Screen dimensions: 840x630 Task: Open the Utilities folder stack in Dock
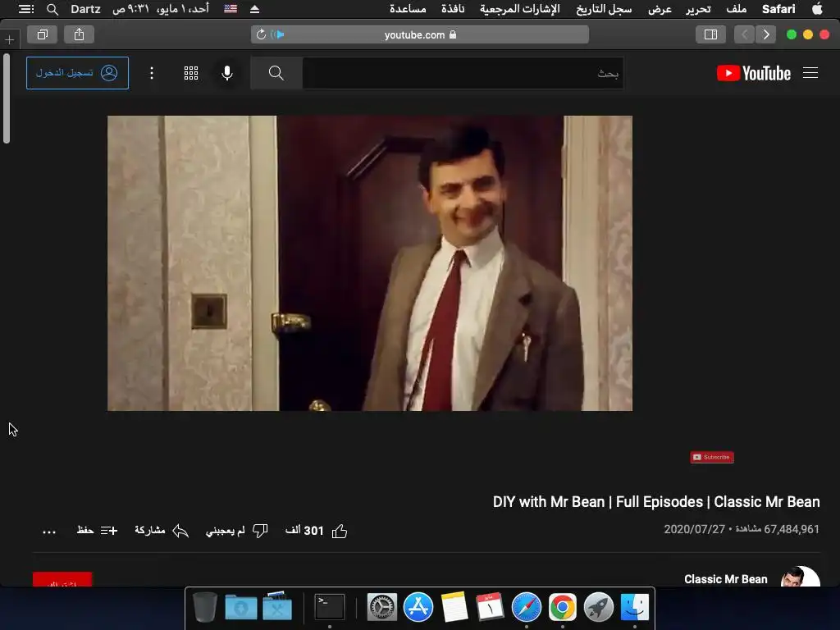277,606
